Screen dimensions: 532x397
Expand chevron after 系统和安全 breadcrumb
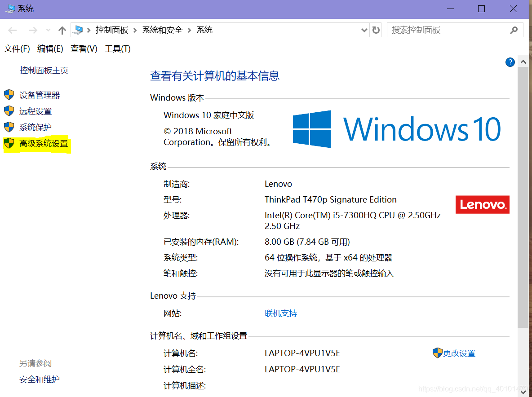pos(189,30)
